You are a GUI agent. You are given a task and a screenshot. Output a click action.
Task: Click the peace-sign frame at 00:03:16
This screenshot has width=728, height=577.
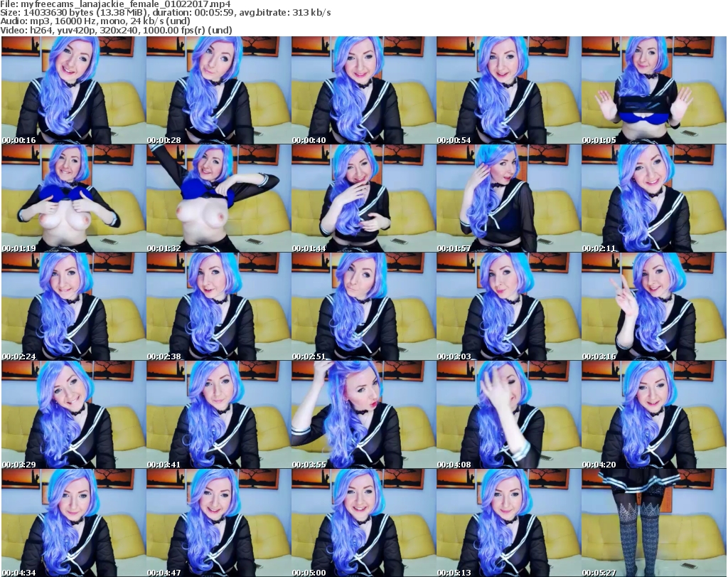pos(654,307)
